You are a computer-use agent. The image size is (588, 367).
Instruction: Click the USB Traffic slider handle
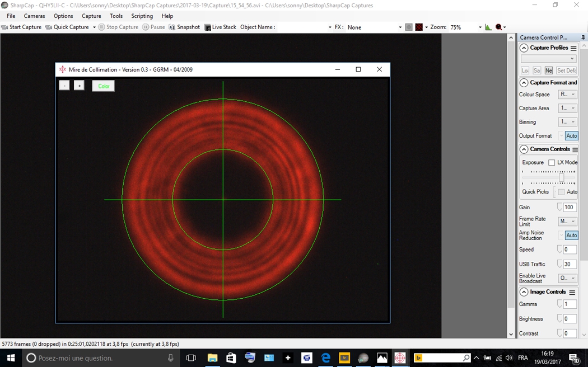(559, 264)
